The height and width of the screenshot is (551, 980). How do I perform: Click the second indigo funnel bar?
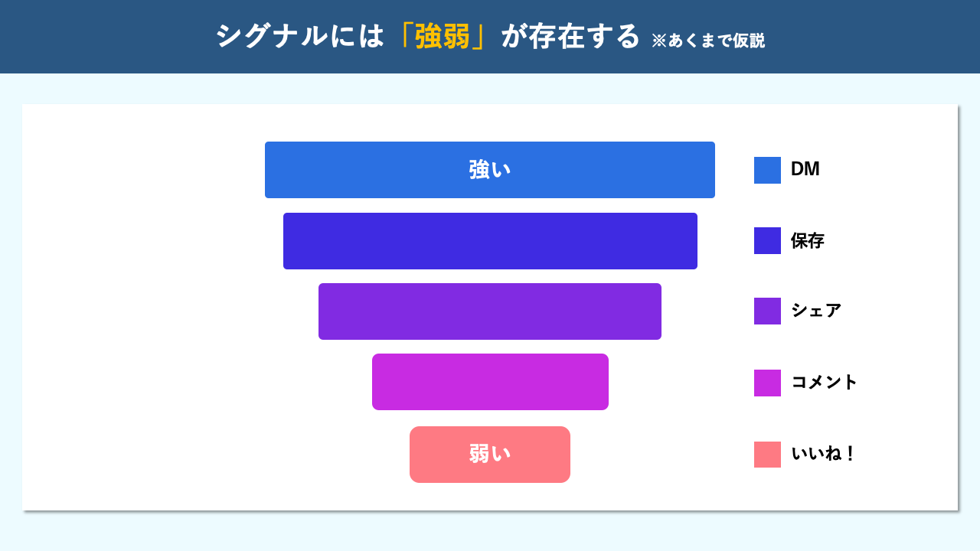(490, 241)
